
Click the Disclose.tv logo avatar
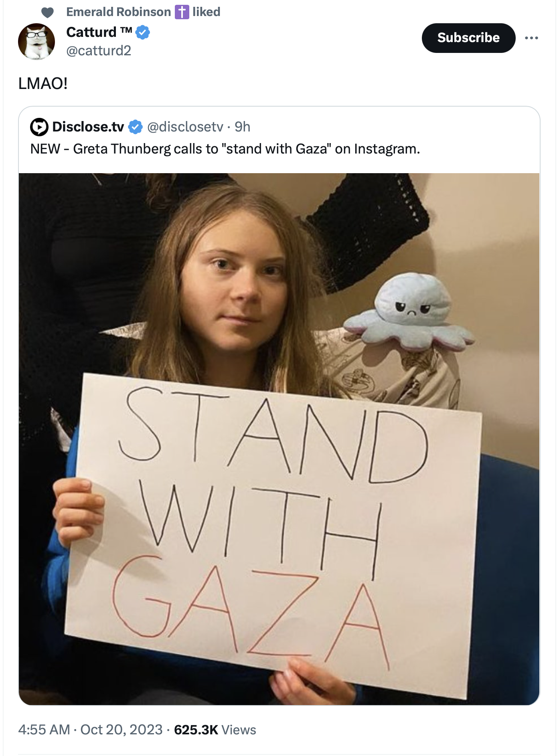coord(39,127)
